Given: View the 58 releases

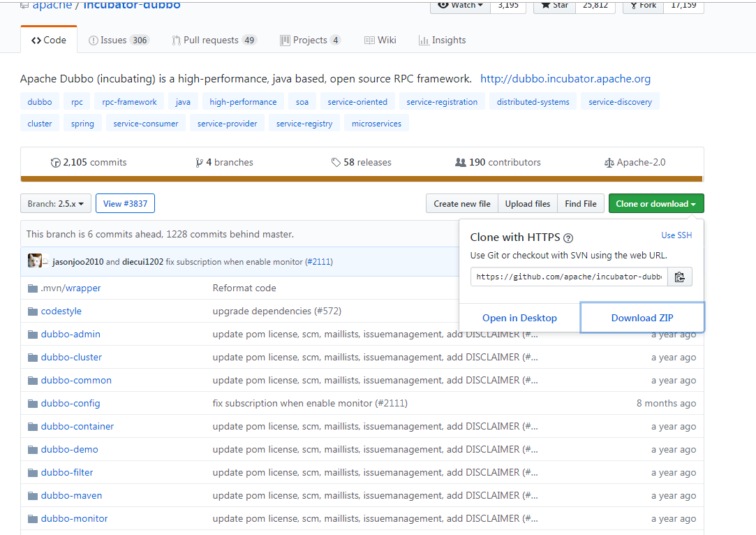Looking at the screenshot, I should click(x=361, y=163).
